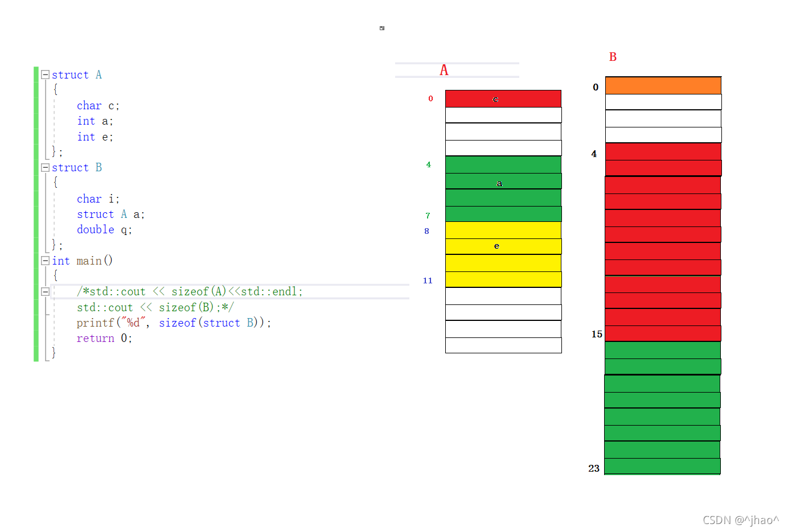Click the 'int main()' signature text

pos(83,261)
